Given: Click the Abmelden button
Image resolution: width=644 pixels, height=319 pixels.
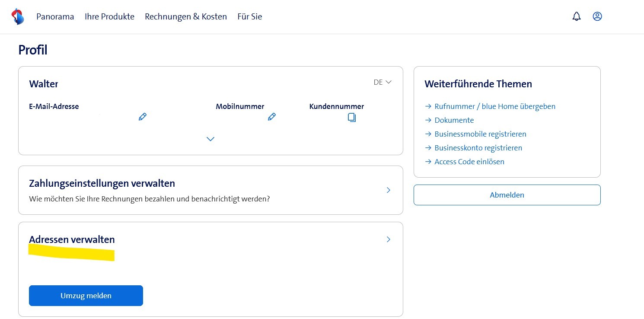Looking at the screenshot, I should [507, 195].
